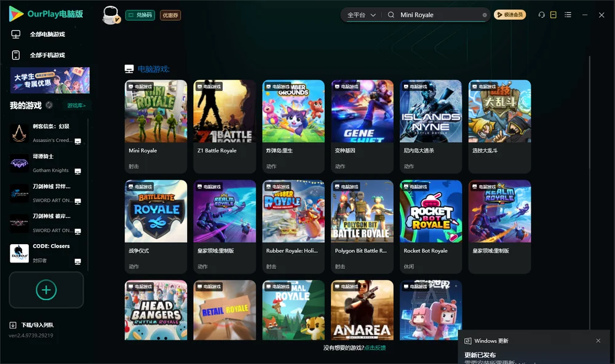Open the 优惠券 coupon button
This screenshot has width=615, height=364.
pyautogui.click(x=170, y=15)
